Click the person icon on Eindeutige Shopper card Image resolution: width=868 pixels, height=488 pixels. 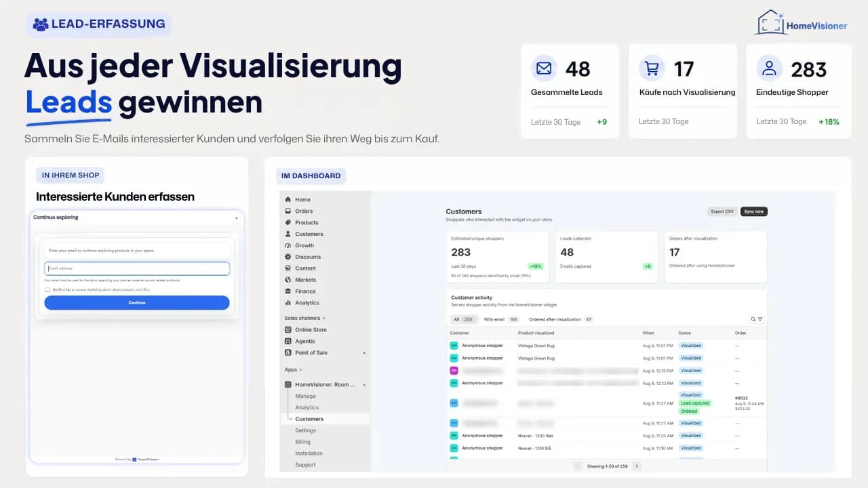[769, 68]
